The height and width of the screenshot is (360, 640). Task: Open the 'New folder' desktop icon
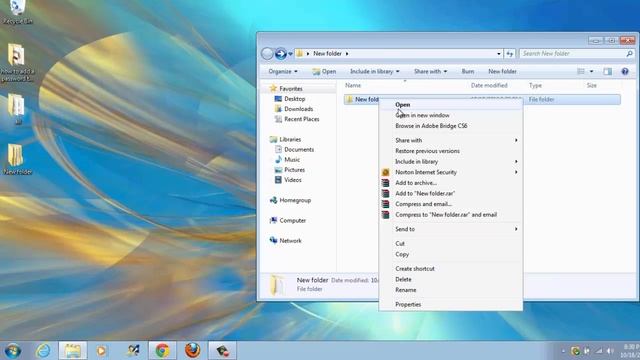(17, 159)
